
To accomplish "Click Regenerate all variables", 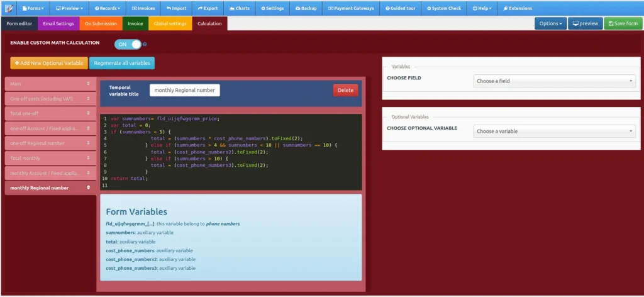I will (122, 64).
